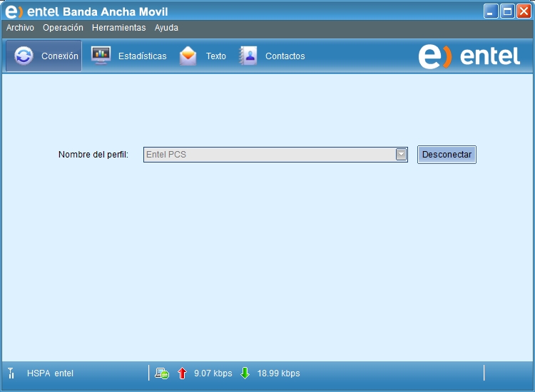
Task: Open the Ayuda menu
Action: click(x=166, y=28)
